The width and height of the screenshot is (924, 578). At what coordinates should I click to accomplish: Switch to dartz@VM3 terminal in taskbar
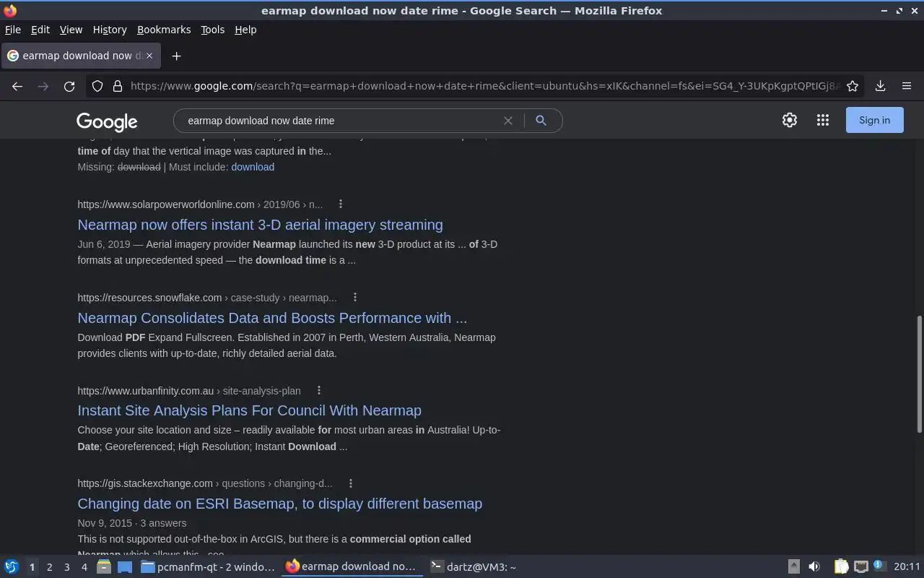click(x=474, y=567)
